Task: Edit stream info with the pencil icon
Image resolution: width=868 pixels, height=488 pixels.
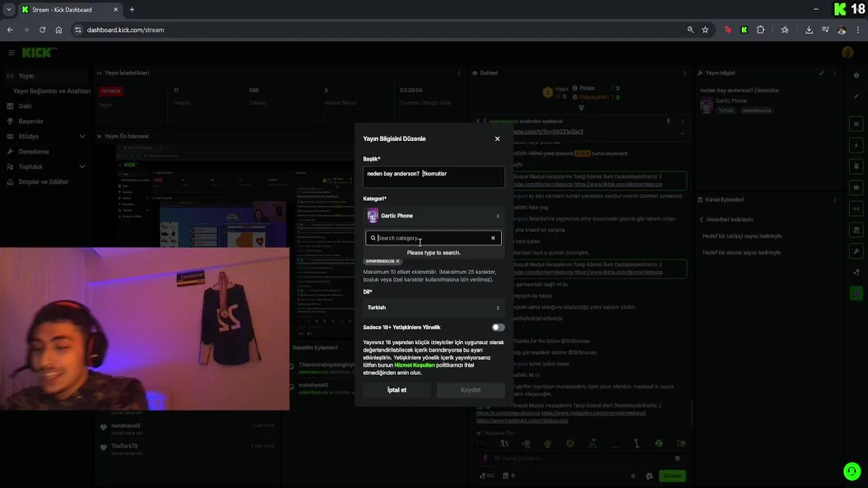Action: [822, 73]
